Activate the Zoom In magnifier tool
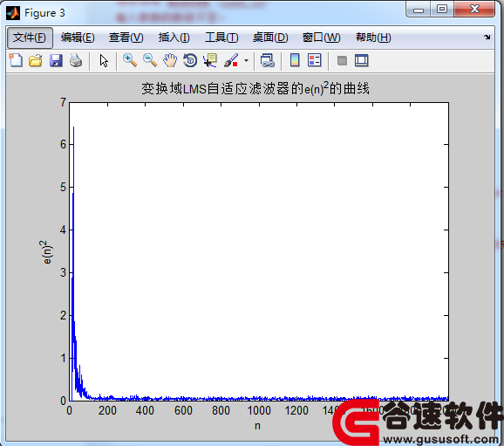The height and width of the screenshot is (446, 504). click(x=130, y=60)
